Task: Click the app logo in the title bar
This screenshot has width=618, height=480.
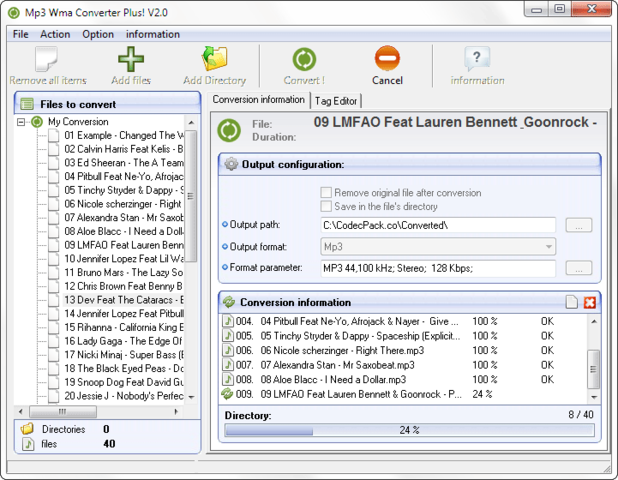Action: [14, 13]
